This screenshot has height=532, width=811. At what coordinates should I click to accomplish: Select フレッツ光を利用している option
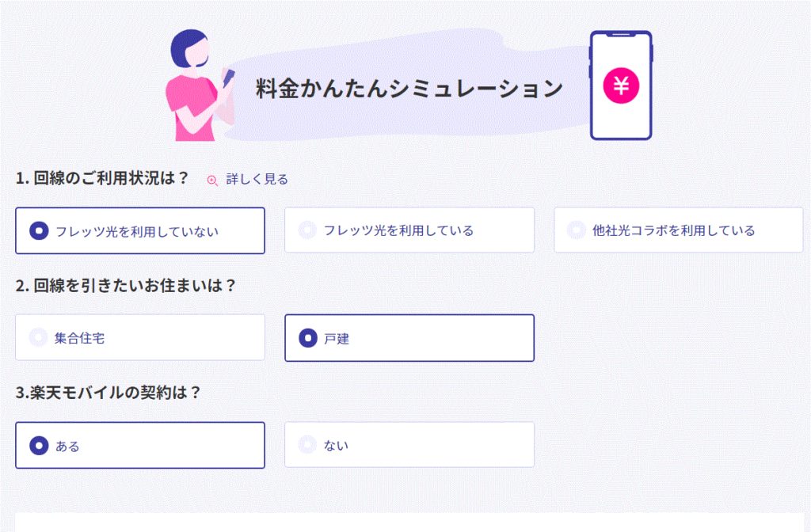[409, 230]
